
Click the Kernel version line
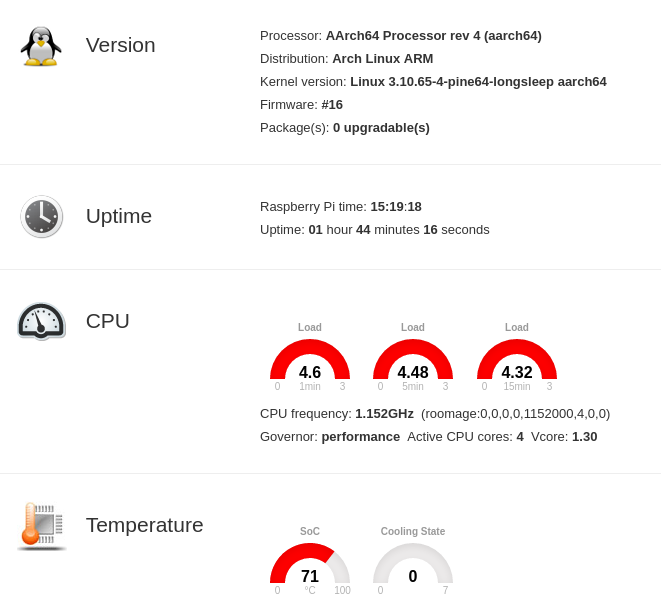pyautogui.click(x=433, y=82)
